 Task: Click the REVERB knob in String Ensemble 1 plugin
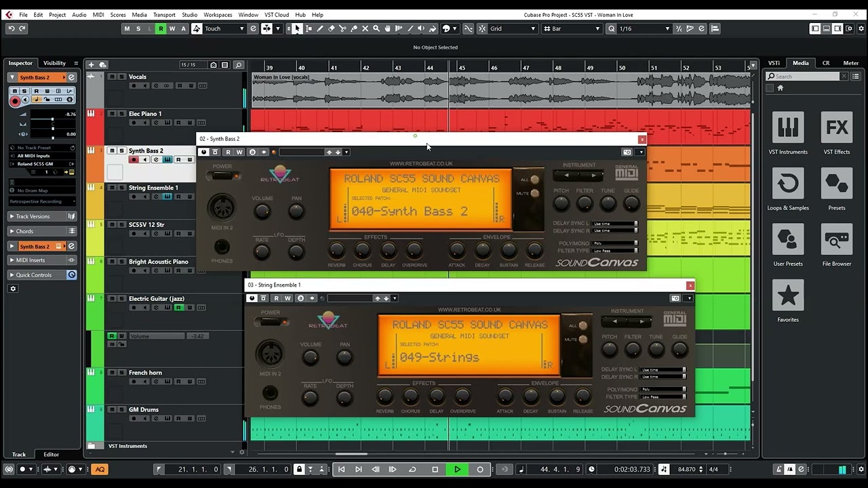tap(384, 396)
